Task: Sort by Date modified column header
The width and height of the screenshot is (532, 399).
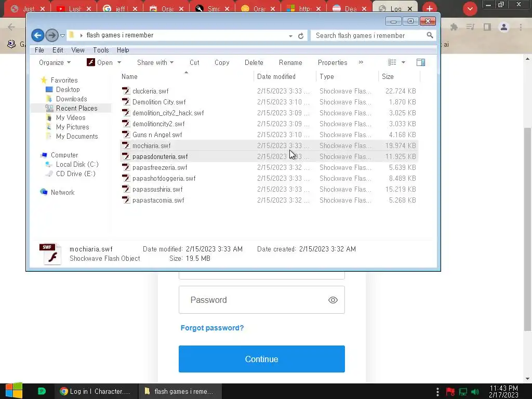Action: pos(276,77)
